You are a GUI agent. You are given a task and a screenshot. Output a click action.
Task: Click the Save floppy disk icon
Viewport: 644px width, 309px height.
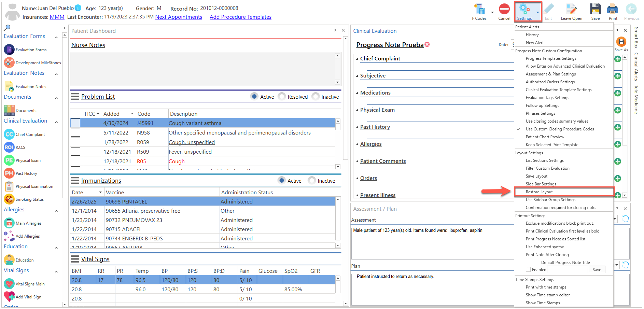pyautogui.click(x=596, y=9)
